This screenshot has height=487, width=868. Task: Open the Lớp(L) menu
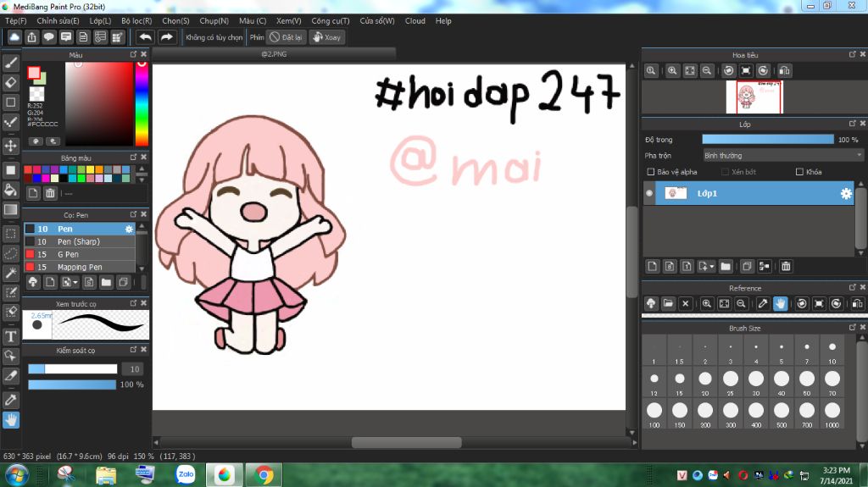tap(100, 20)
